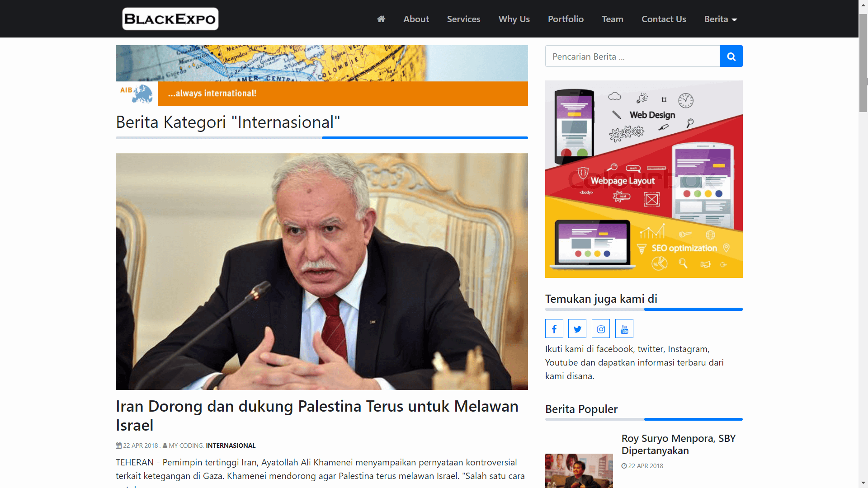The height and width of the screenshot is (488, 868).
Task: Click the author icon next to MY CODING
Action: 165,445
